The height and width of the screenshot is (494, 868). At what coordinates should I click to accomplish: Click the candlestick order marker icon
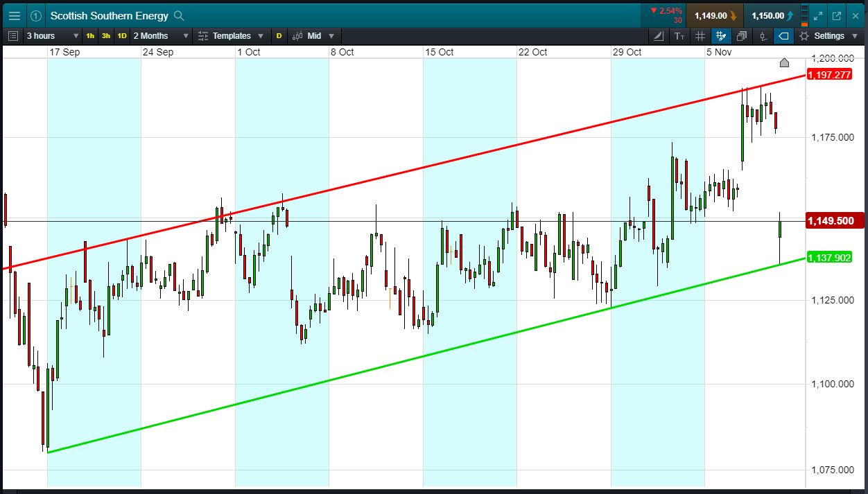tap(763, 36)
